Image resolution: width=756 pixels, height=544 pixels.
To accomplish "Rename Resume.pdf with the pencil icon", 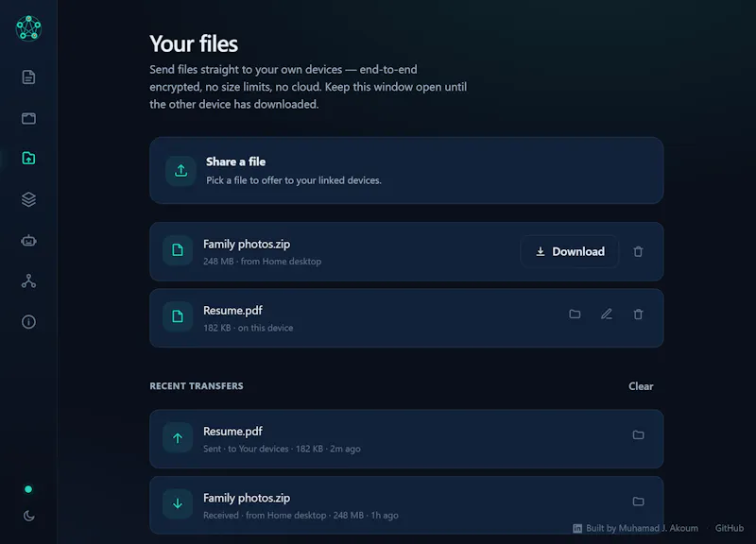I will click(607, 314).
